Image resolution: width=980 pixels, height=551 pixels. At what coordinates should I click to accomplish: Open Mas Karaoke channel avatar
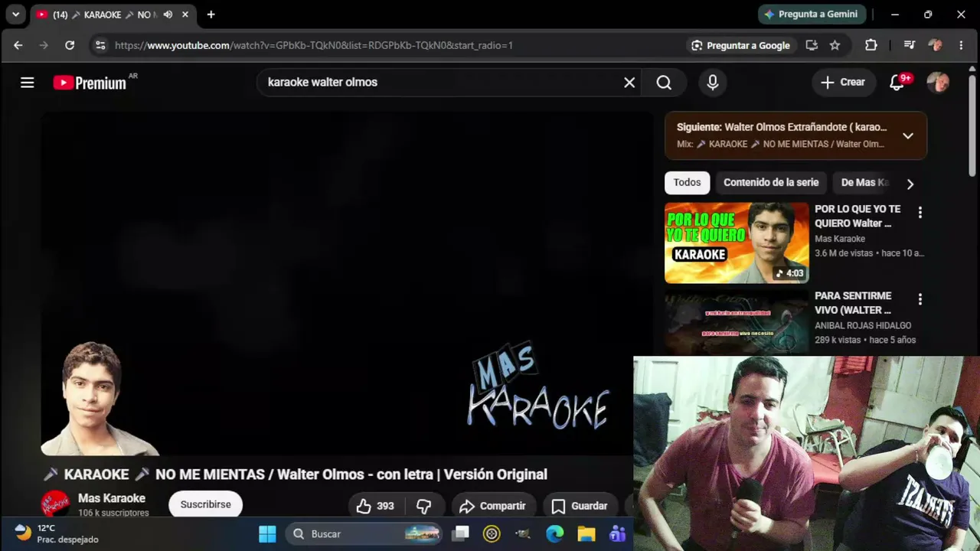pyautogui.click(x=55, y=505)
